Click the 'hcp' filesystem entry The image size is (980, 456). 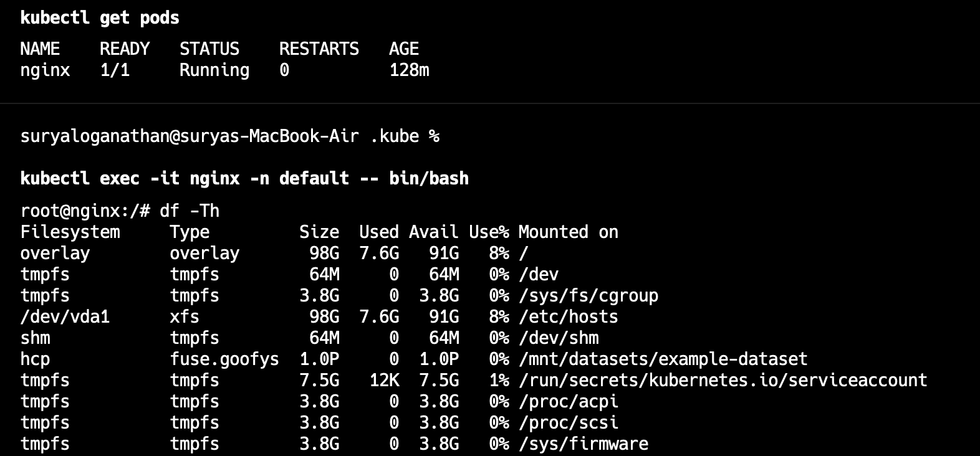pyautogui.click(x=35, y=359)
